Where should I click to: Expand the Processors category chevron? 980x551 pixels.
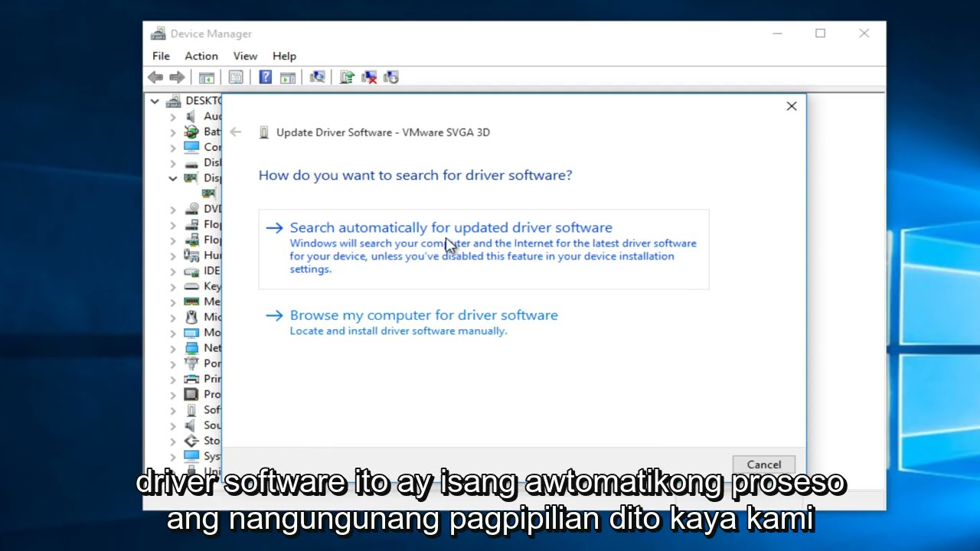tap(173, 394)
